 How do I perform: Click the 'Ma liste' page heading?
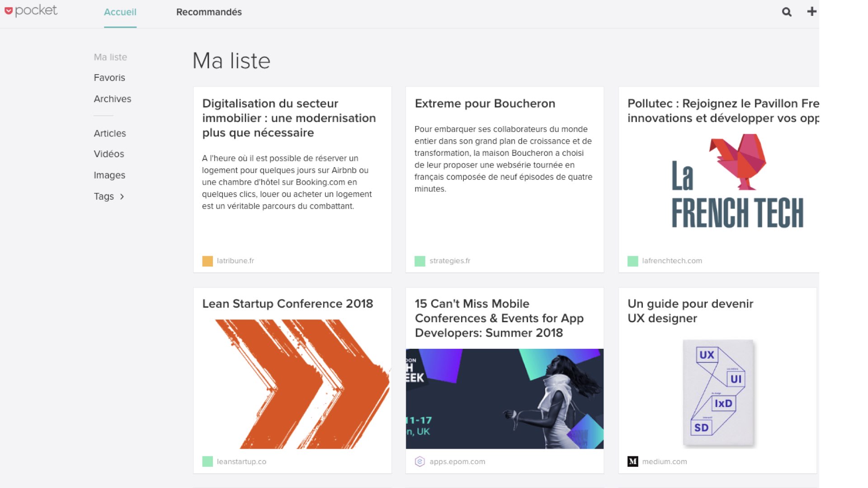(231, 61)
